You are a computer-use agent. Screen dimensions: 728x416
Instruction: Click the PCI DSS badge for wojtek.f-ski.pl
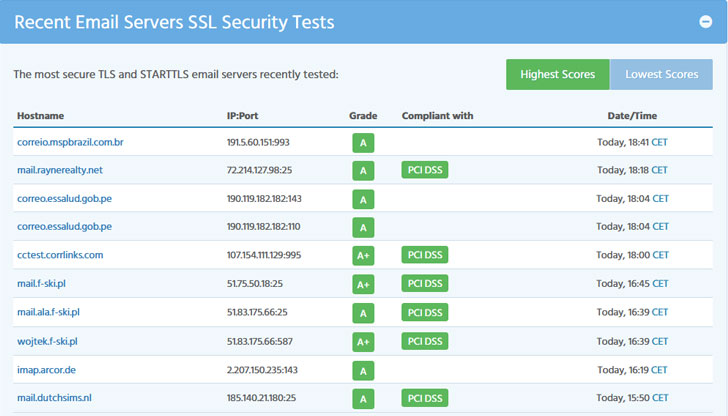tap(425, 341)
